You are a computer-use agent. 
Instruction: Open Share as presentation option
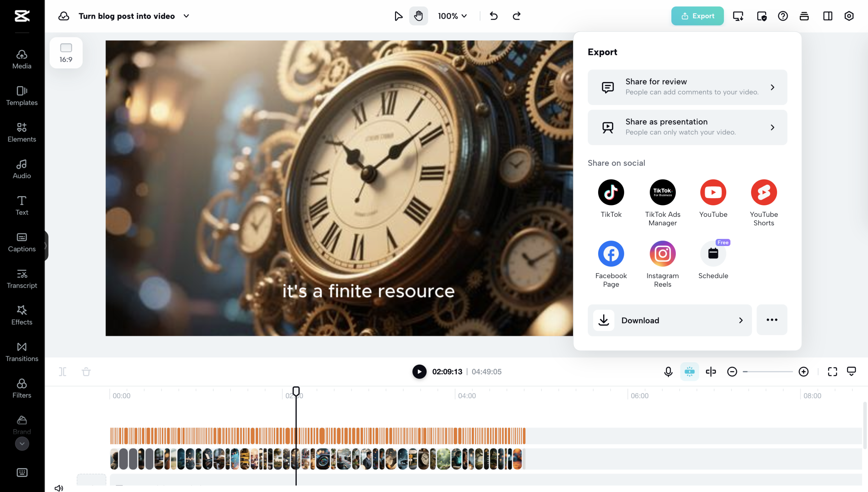coord(687,127)
